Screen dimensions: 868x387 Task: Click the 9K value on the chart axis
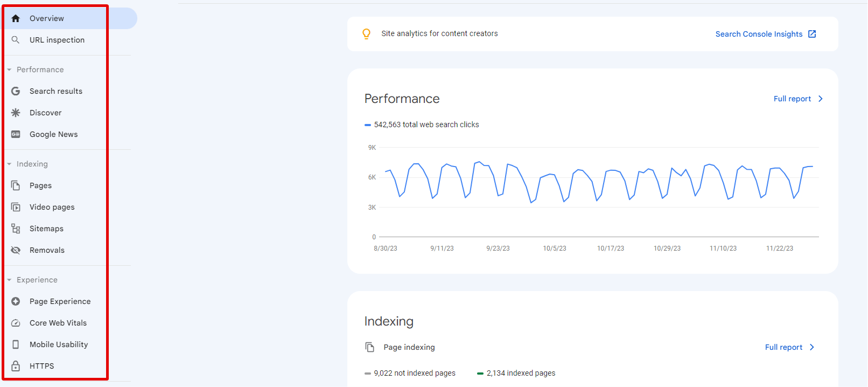(372, 148)
